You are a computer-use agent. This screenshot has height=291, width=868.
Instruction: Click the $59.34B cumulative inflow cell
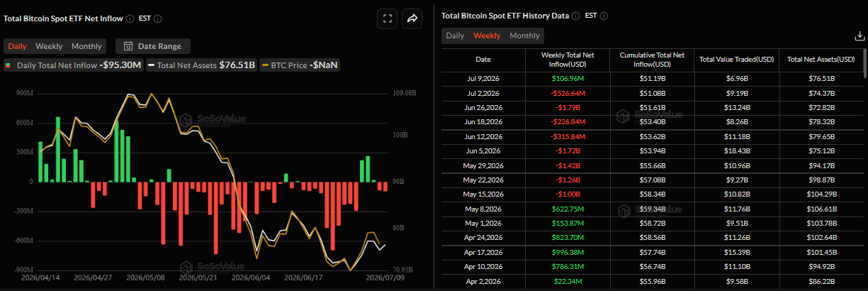(651, 209)
